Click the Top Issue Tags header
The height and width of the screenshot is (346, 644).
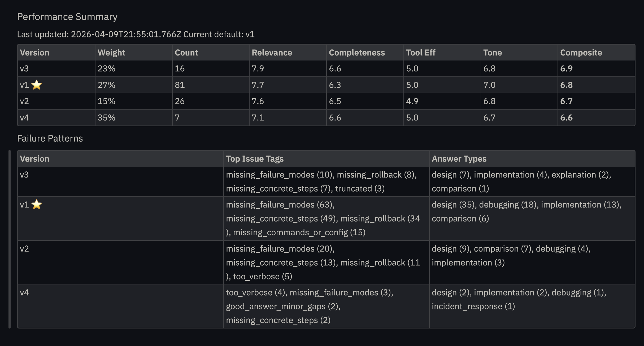click(x=255, y=159)
